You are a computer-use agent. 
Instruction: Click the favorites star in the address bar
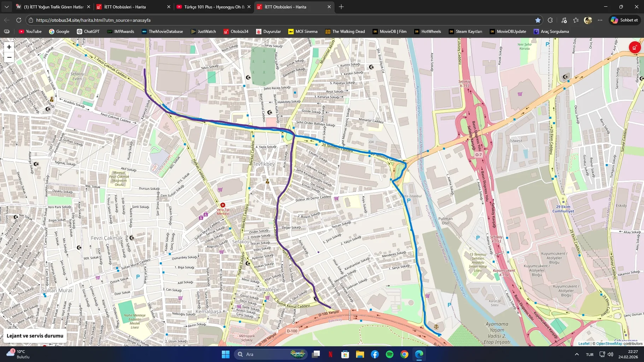[x=538, y=20]
